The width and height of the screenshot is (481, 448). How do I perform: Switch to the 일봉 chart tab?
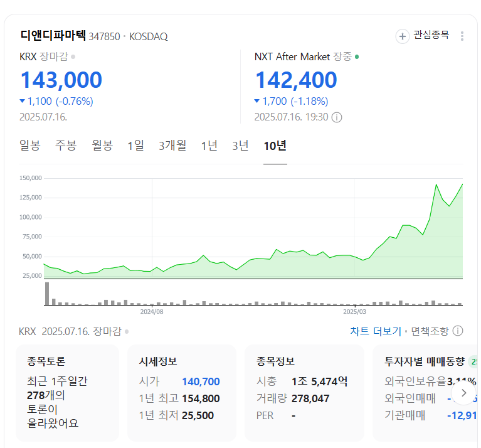(x=29, y=146)
